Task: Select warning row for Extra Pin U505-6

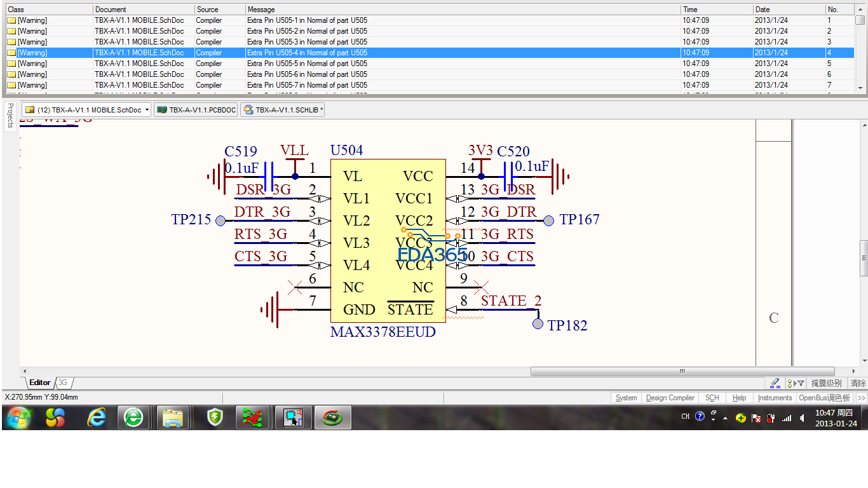Action: pyautogui.click(x=307, y=74)
